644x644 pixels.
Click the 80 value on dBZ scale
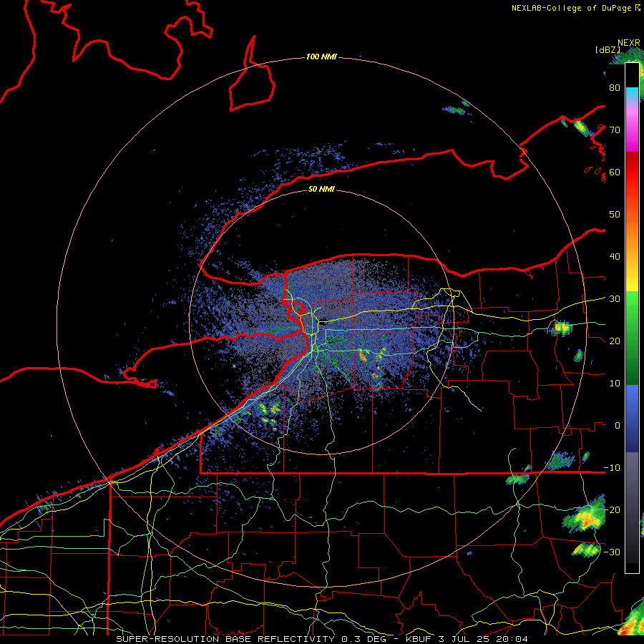click(x=615, y=87)
